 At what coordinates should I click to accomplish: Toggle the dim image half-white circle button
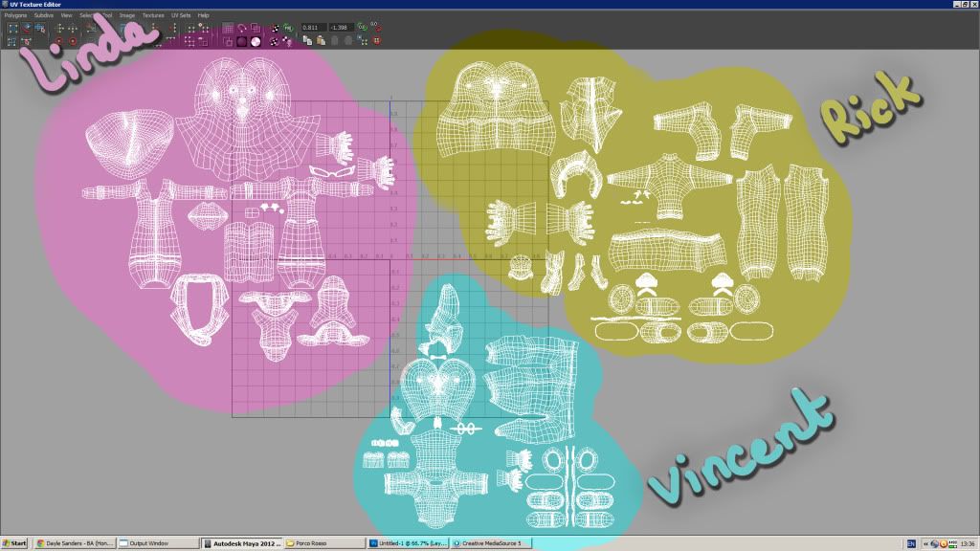pos(256,42)
